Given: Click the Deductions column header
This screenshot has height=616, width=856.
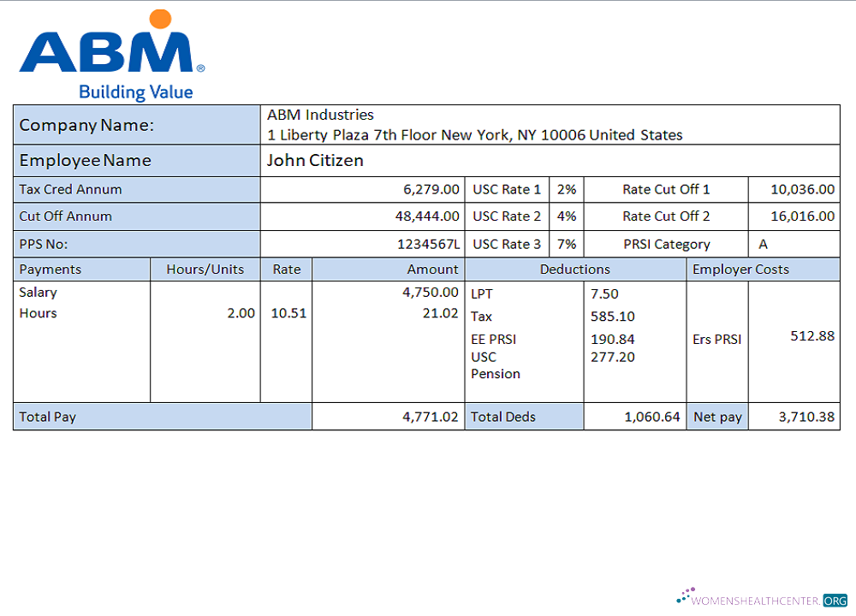Looking at the screenshot, I should coord(575,269).
